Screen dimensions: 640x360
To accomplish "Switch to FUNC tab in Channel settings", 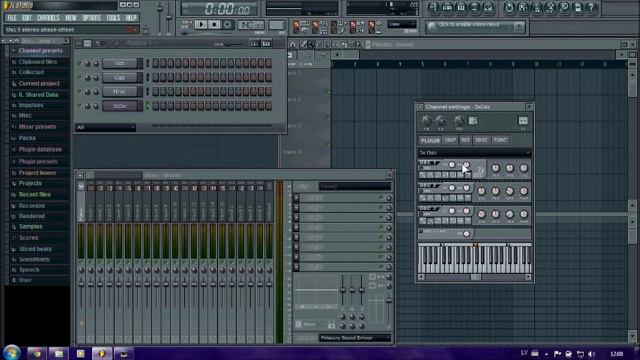I will (500, 140).
